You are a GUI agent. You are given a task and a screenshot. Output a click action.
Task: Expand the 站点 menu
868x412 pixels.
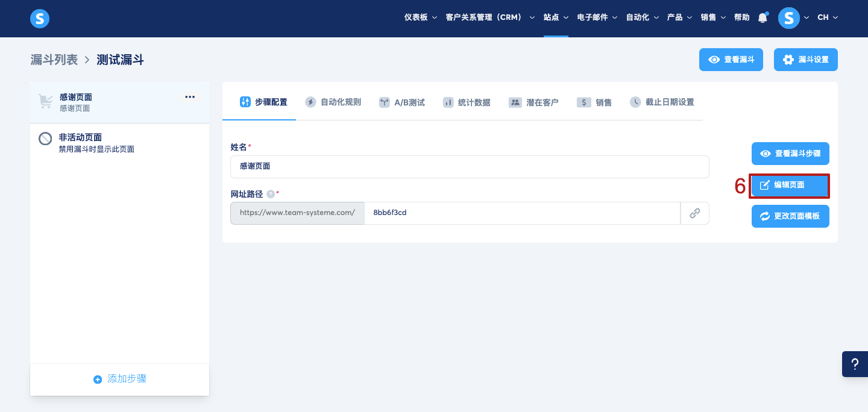tap(556, 17)
